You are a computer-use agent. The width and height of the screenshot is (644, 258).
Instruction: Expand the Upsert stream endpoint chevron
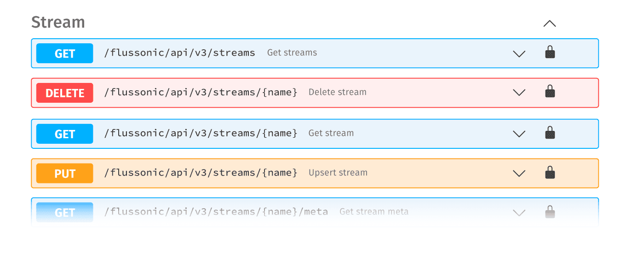pyautogui.click(x=519, y=174)
